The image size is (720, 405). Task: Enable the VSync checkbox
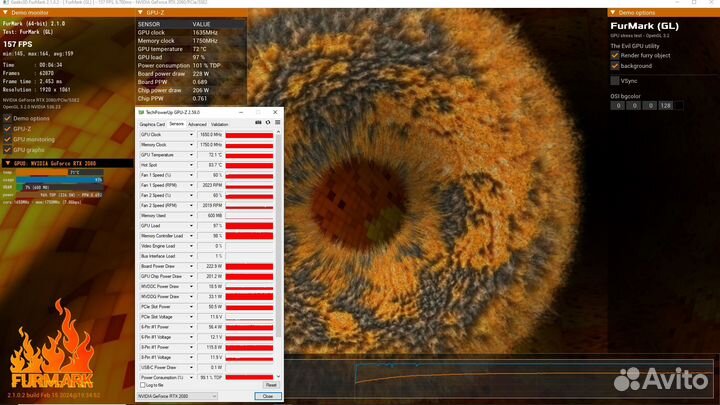pyautogui.click(x=615, y=81)
